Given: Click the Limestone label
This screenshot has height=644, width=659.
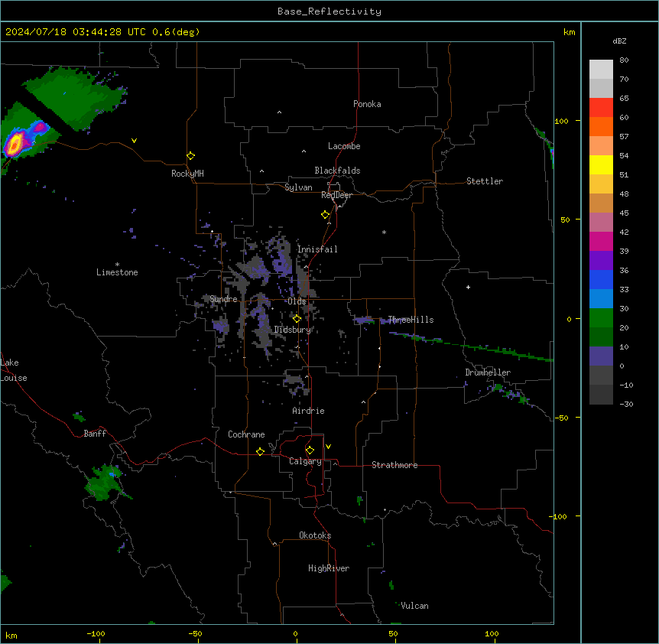Looking at the screenshot, I should (x=117, y=272).
